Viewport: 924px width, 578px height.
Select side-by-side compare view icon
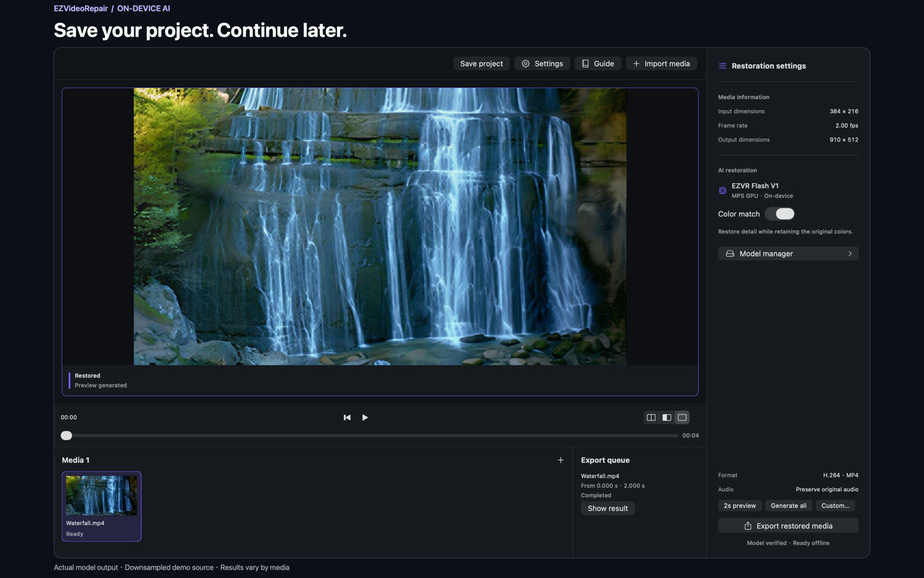[651, 417]
